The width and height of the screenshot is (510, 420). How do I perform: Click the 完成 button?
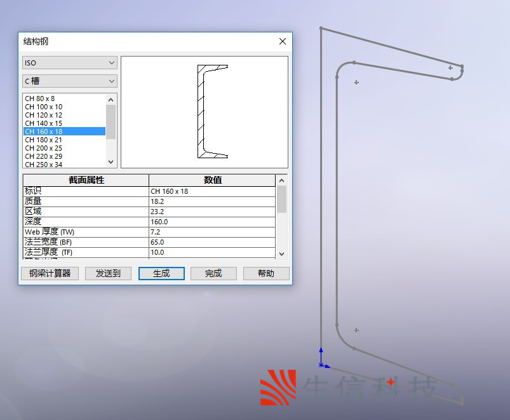click(213, 273)
